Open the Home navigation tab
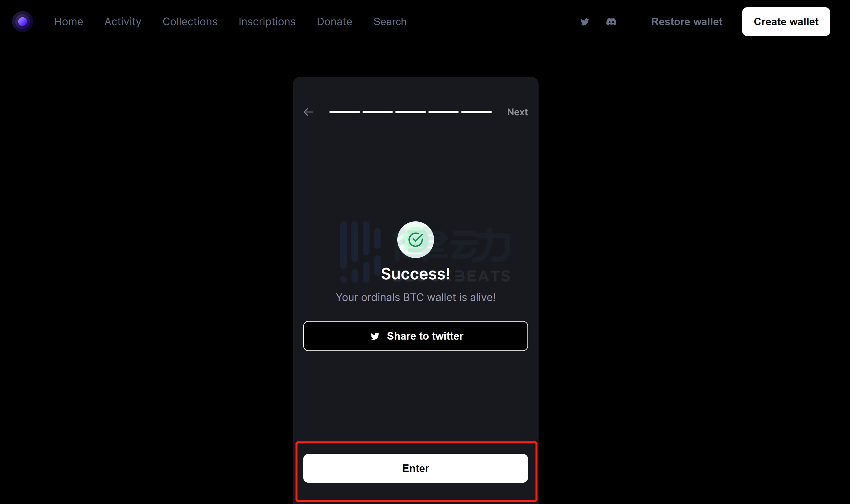This screenshot has width=850, height=504. point(68,21)
